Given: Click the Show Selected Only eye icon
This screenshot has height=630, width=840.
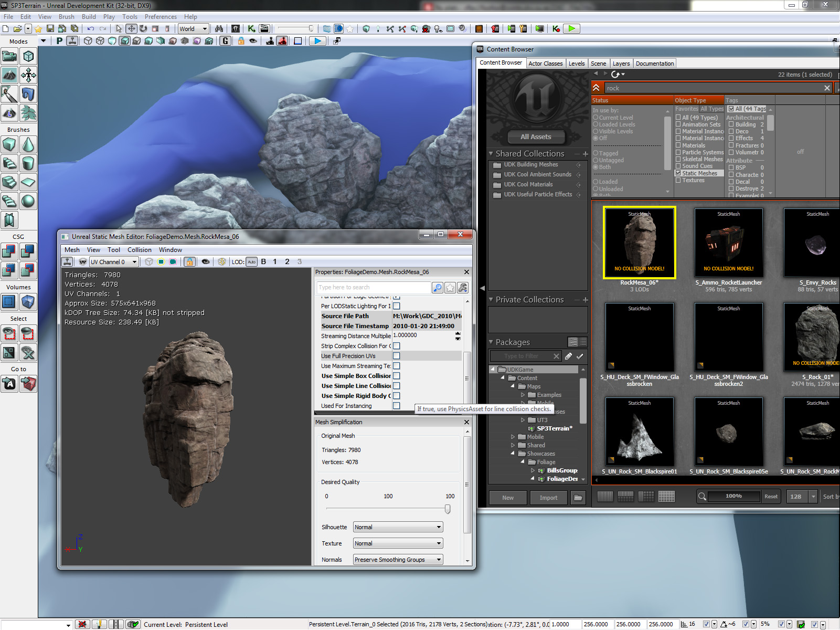Looking at the screenshot, I should coord(9,333).
